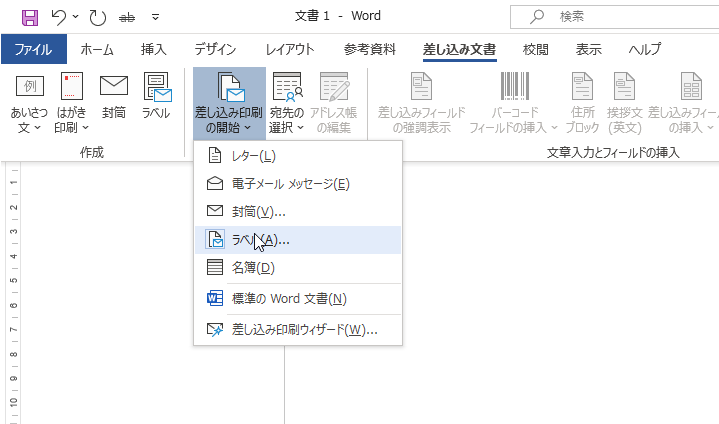Viewport: 719px width, 424px height.
Task: Click the 封筒 envelope button in 作成 group
Action: (x=114, y=97)
